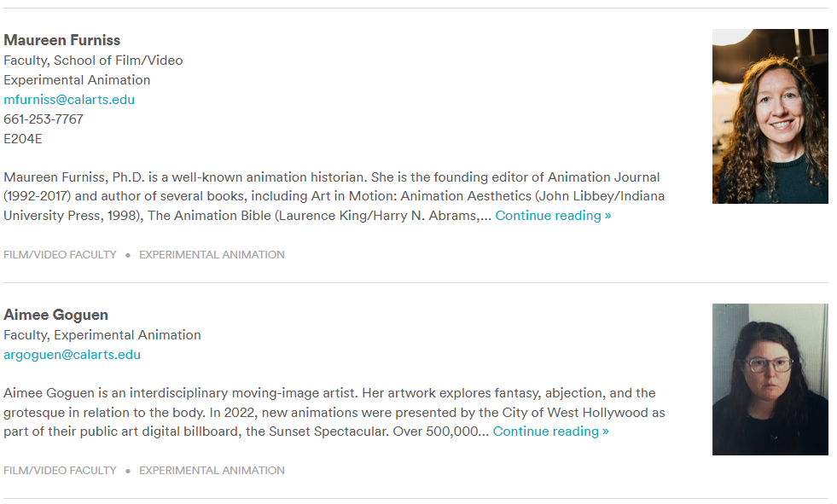Continue reading Maureen Furniss's bio

click(553, 216)
